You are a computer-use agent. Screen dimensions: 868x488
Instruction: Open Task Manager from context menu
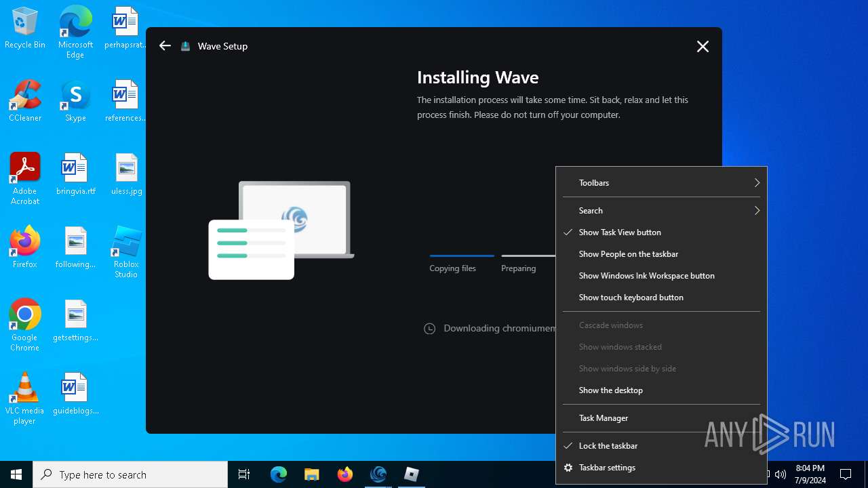[661, 418]
